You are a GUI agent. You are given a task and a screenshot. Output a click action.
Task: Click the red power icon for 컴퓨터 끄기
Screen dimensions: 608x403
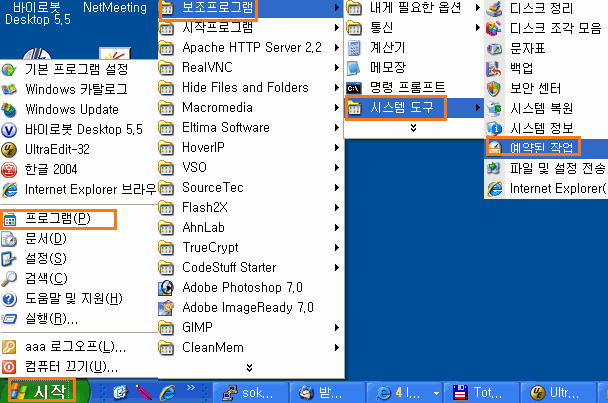point(9,367)
